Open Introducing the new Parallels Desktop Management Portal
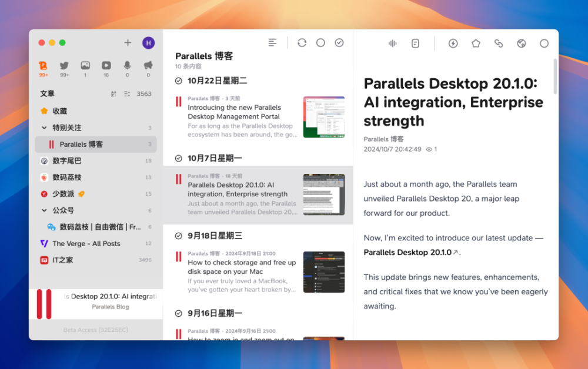 [x=258, y=117]
